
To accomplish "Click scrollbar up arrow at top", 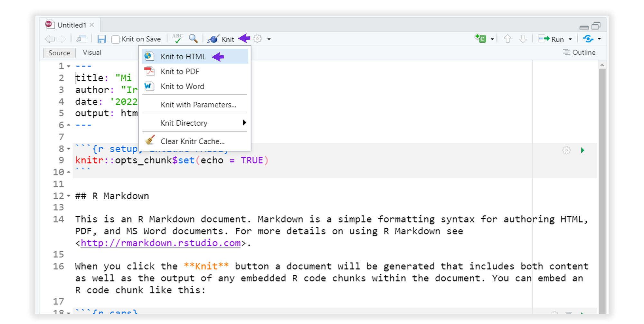I will tap(602, 65).
